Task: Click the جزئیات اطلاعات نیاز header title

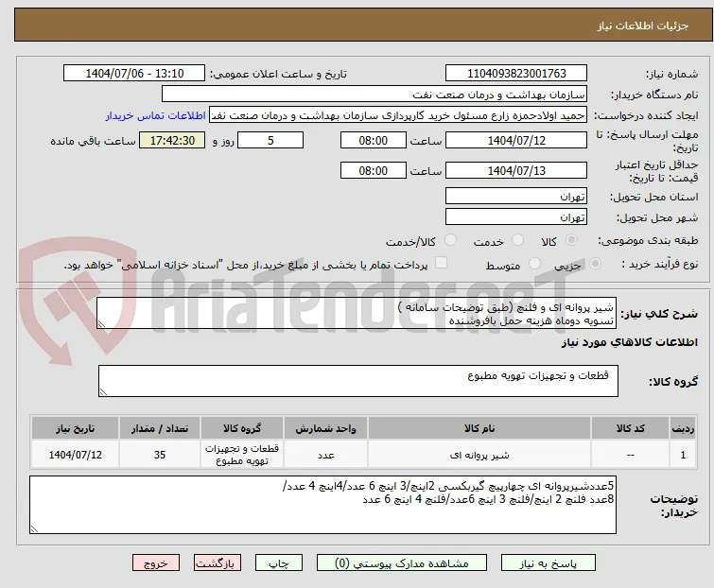Action: click(642, 26)
